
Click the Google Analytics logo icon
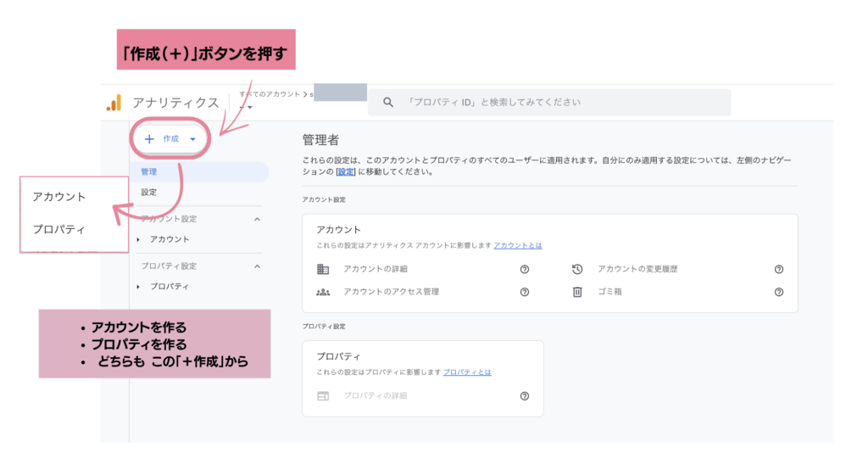click(114, 103)
